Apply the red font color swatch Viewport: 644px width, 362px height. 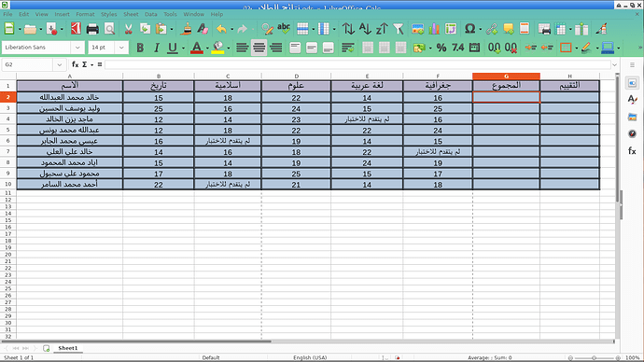(197, 48)
